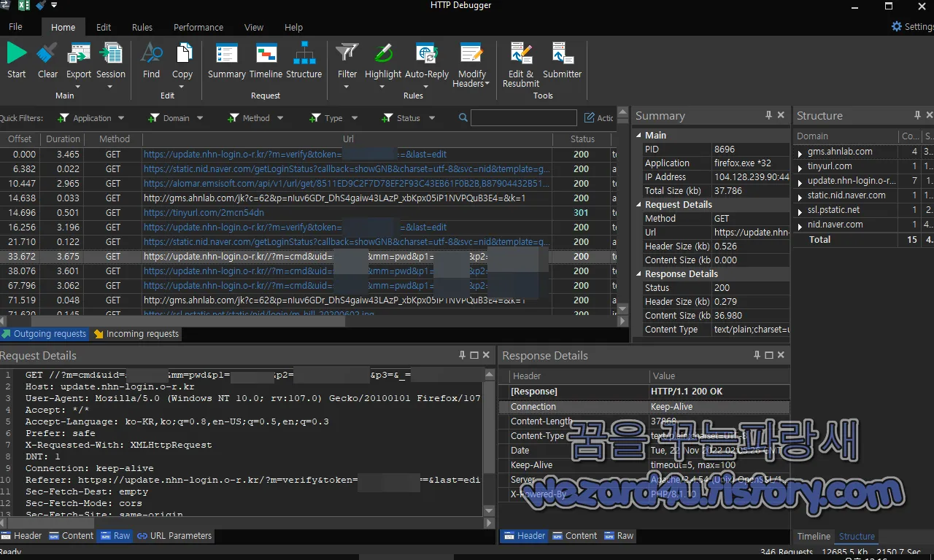This screenshot has height=560, width=934.
Task: Sort by the Duration column header
Action: pos(63,139)
